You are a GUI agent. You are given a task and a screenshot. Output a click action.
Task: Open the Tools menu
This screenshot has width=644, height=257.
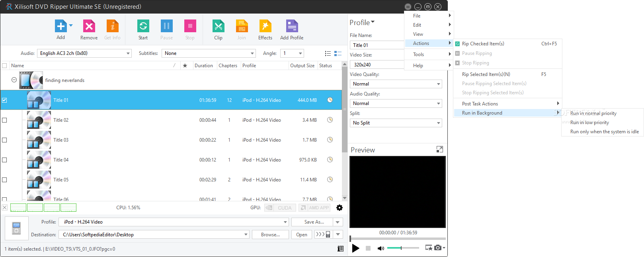tap(429, 55)
